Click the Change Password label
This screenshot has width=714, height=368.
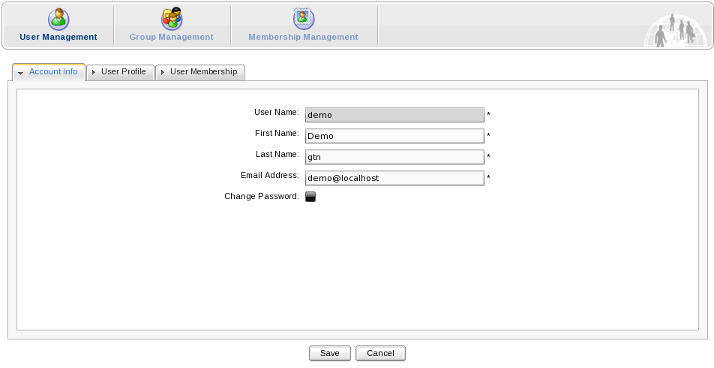[262, 196]
